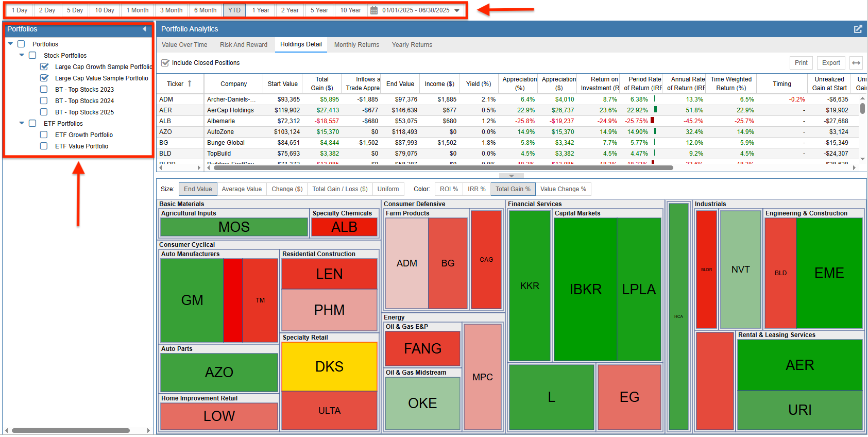Image resolution: width=868 pixels, height=437 pixels.
Task: Uncheck Large Cap Growth Sample Portfolio
Action: pyautogui.click(x=44, y=66)
